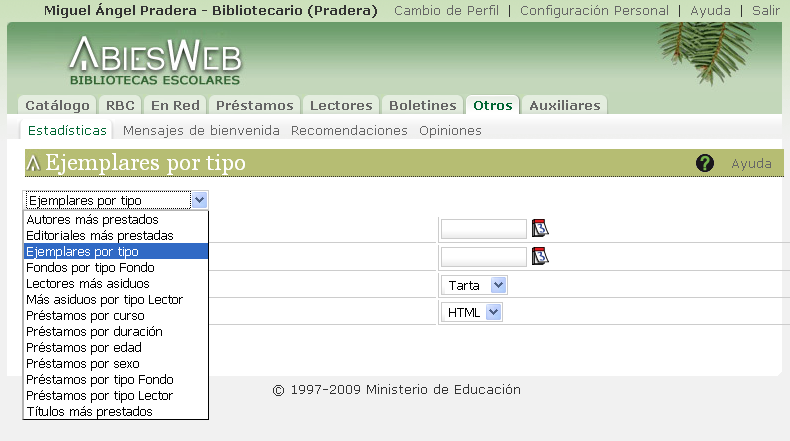Open the Tarta chart type dropdown
The image size is (790, 441).
point(474,285)
